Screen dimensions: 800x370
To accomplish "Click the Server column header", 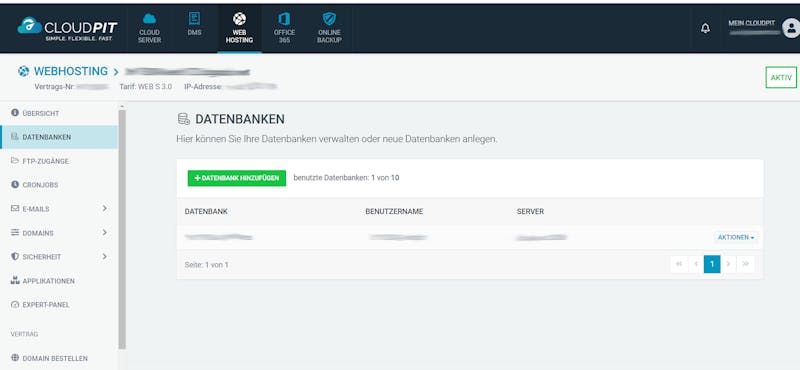I will pos(530,211).
